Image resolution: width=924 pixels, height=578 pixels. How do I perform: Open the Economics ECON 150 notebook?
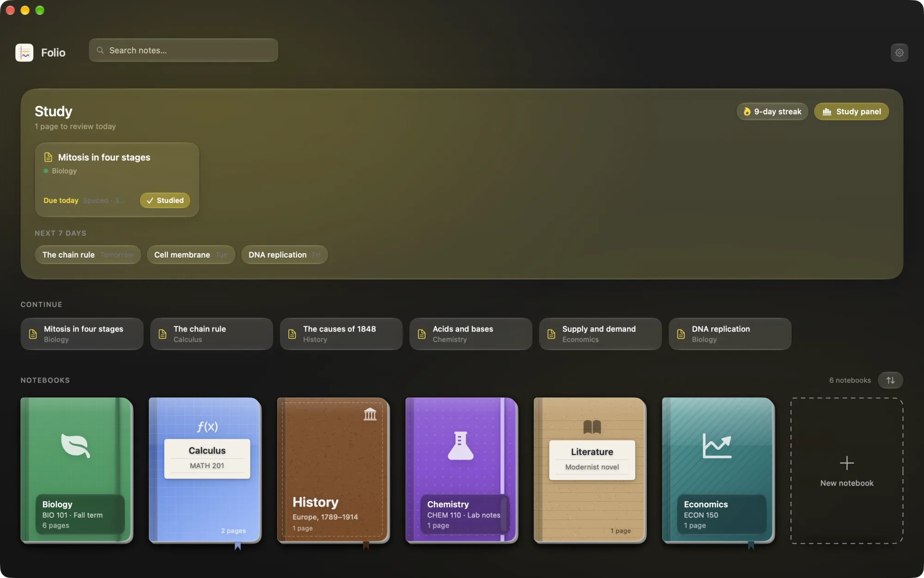718,470
